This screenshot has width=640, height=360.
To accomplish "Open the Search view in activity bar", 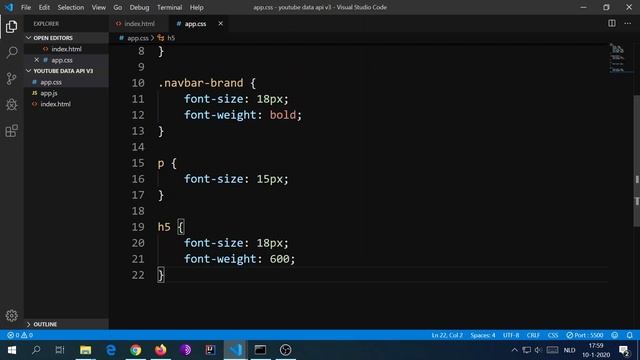I will pos(11,52).
